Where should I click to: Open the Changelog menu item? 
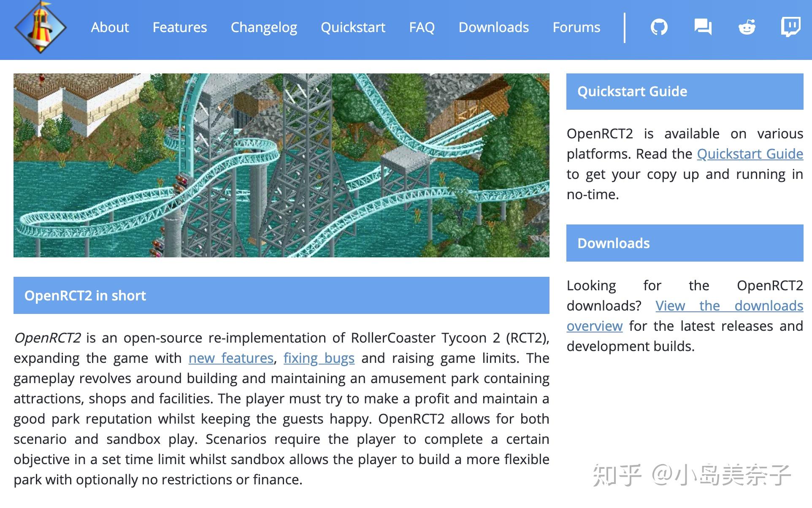coord(264,28)
